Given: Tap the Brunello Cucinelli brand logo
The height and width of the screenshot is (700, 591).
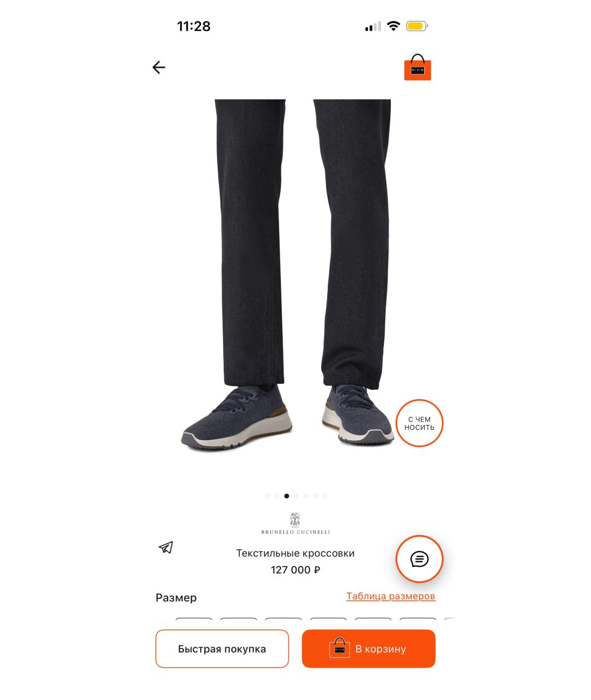Looking at the screenshot, I should pyautogui.click(x=296, y=523).
